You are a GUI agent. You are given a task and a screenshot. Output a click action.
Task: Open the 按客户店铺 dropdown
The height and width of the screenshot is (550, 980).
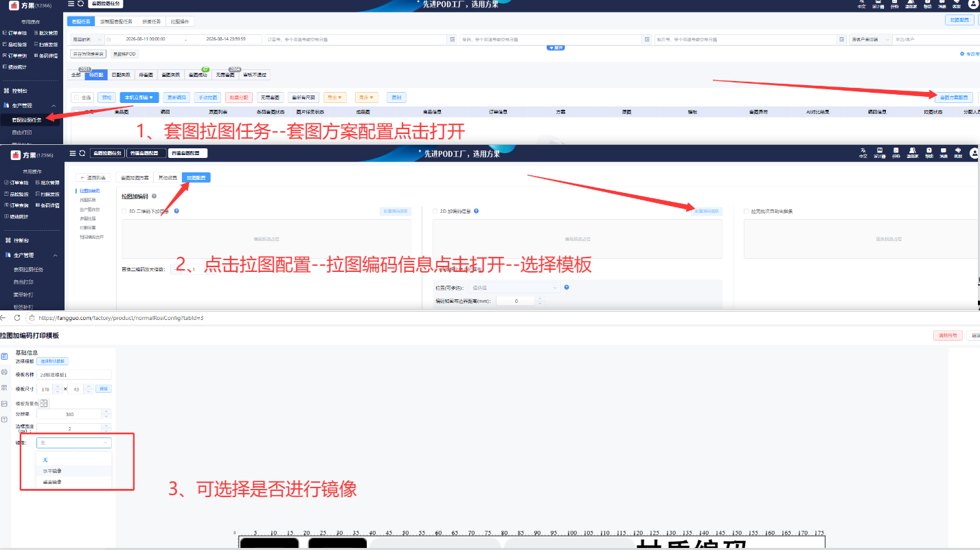870,39
